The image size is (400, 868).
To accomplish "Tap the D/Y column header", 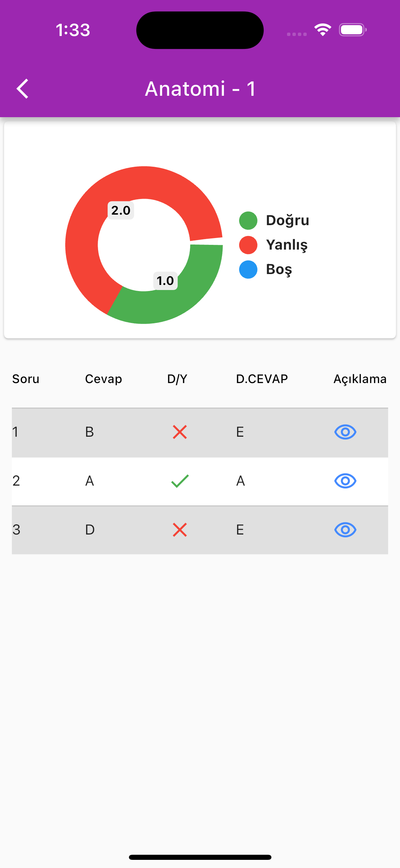I will (x=177, y=379).
